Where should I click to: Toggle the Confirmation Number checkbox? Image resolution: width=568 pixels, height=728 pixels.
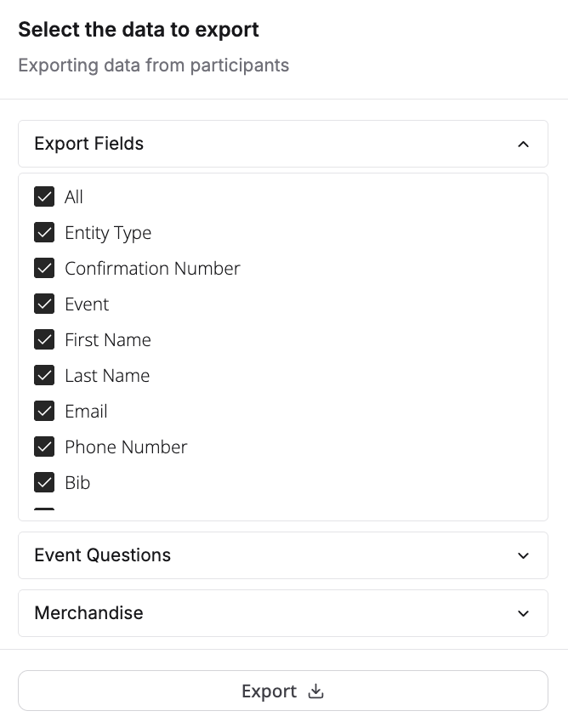pos(44,269)
